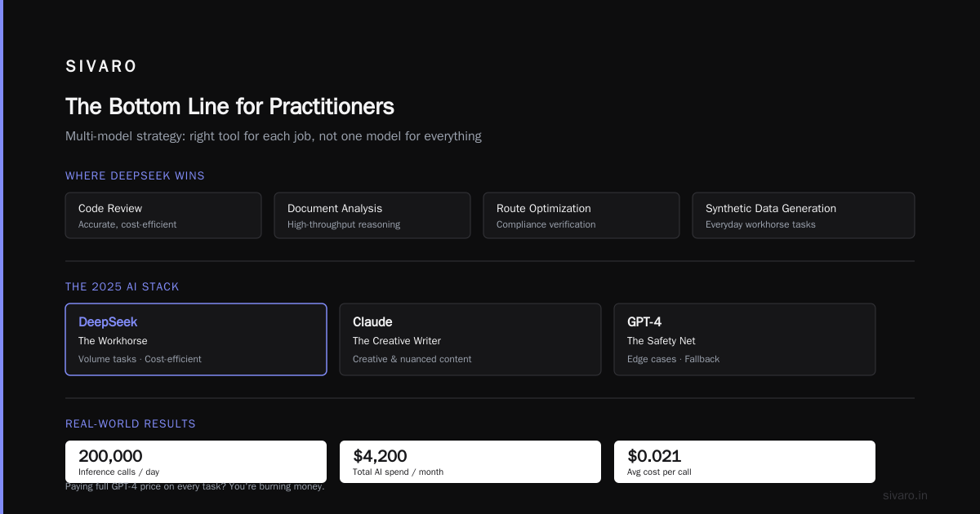Click the text The Safety Net

click(x=661, y=341)
